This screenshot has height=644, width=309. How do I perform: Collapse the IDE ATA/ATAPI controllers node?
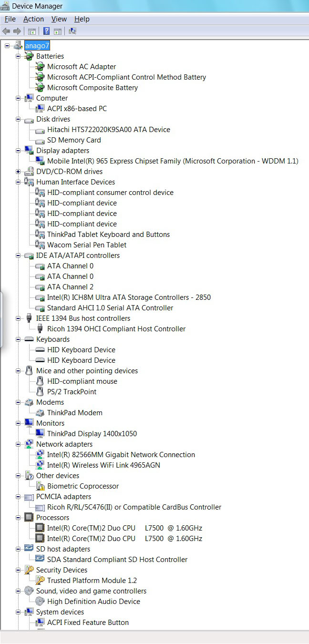pyautogui.click(x=18, y=256)
